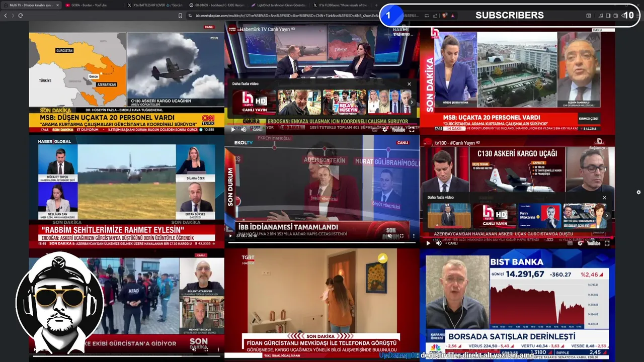Jump to live via CANLI badge on tv100
Viewport: 644px width, 362px height.
pos(451,243)
